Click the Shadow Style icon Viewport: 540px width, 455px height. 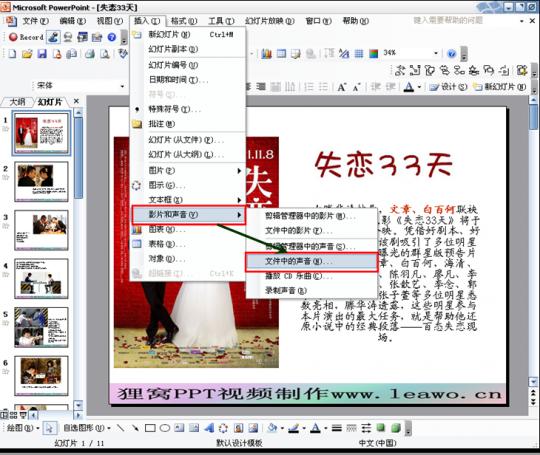tap(381, 428)
